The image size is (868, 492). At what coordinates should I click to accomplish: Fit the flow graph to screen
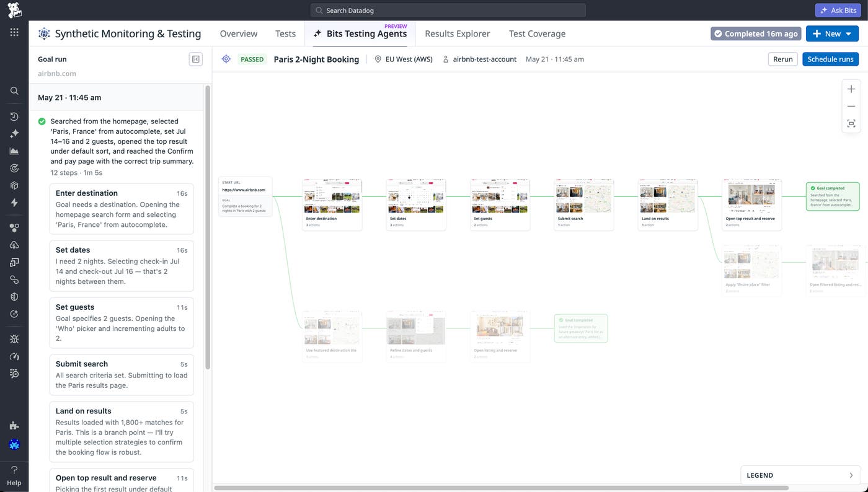coord(851,124)
